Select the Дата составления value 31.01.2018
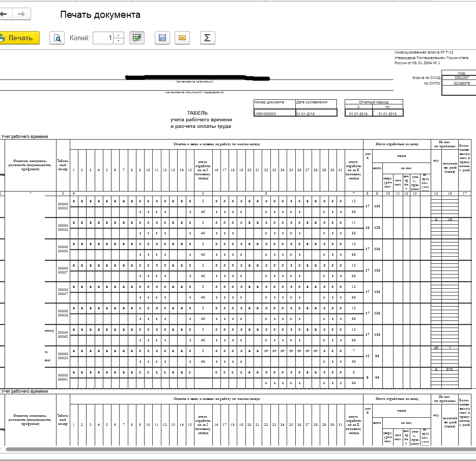476x461 pixels. click(x=316, y=113)
